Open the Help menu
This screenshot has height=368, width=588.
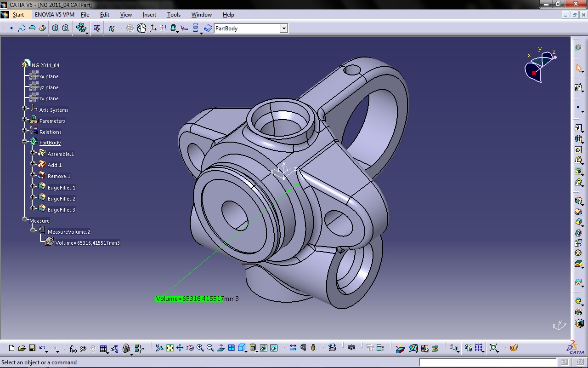228,15
